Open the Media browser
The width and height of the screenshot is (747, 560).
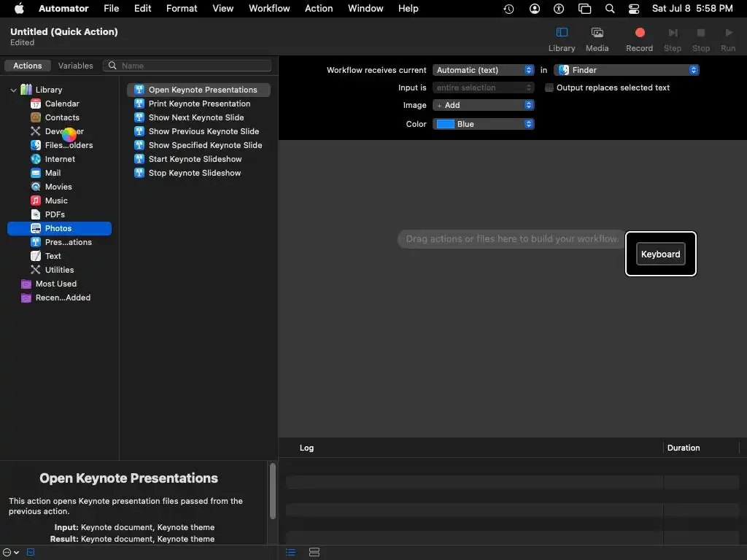597,39
